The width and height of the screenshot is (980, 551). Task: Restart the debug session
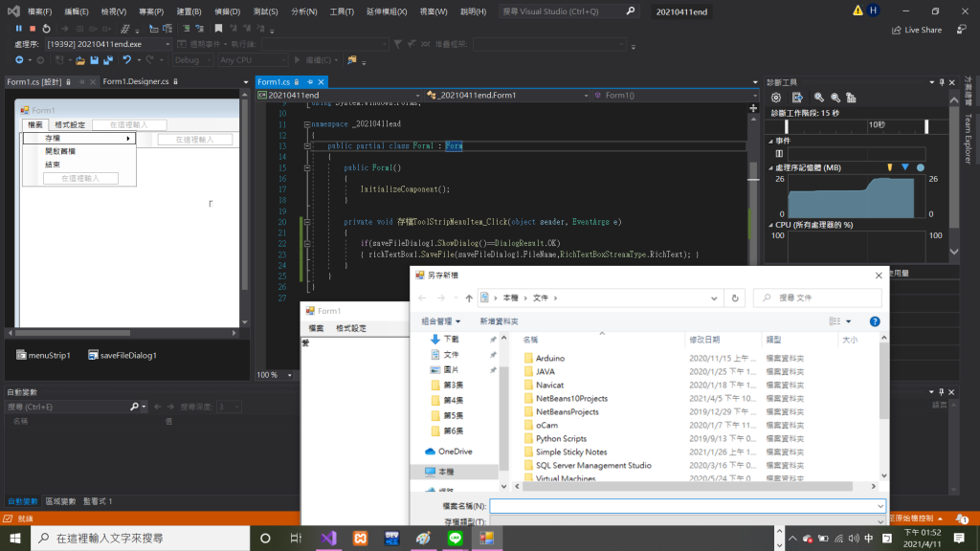click(46, 28)
